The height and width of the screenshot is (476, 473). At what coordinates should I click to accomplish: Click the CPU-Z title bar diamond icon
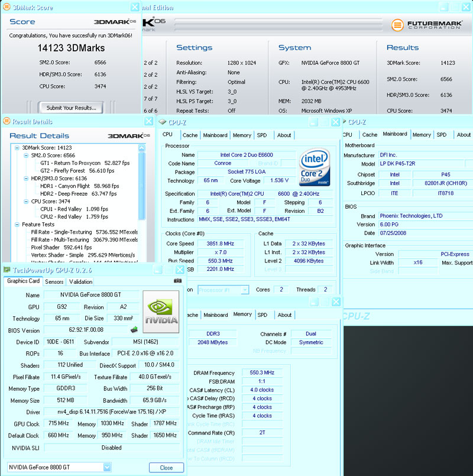[163, 122]
